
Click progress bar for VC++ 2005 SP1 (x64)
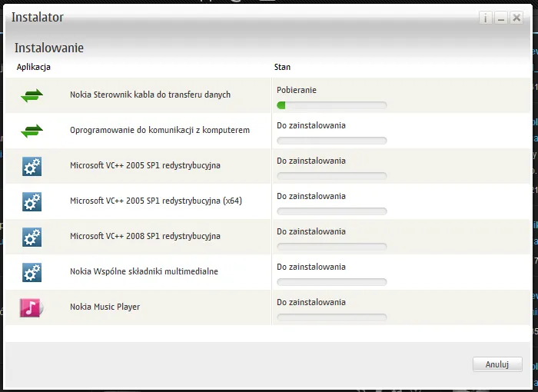332,211
